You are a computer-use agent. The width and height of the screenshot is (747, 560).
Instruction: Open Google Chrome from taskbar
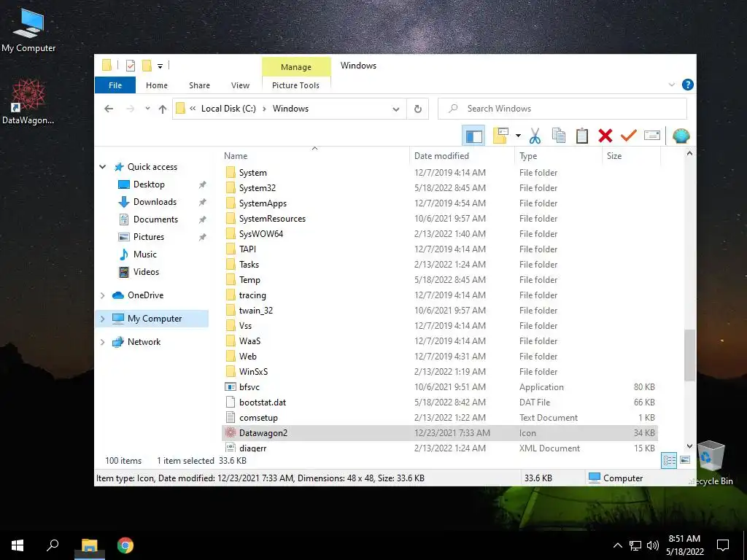[125, 545]
